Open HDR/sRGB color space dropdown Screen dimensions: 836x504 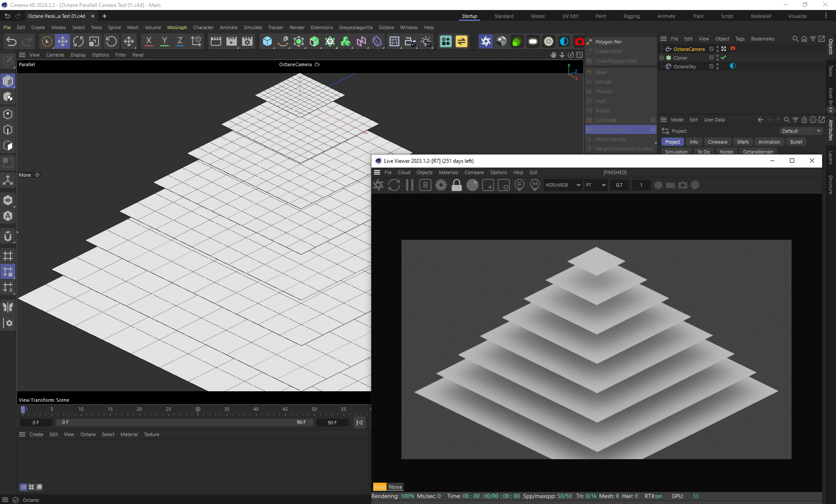click(563, 185)
